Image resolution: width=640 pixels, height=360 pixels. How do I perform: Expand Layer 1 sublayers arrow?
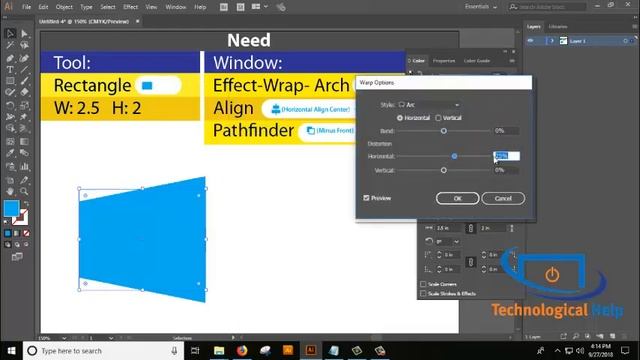pyautogui.click(x=552, y=41)
